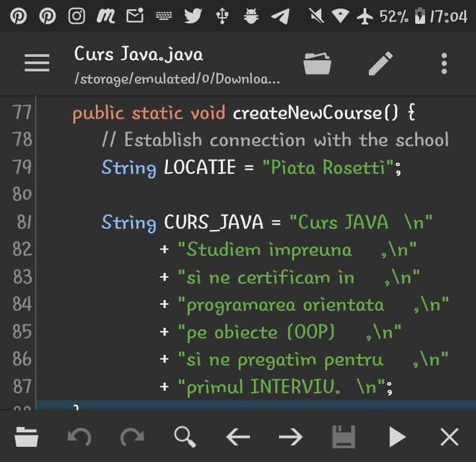
Task: Tap the /storage/emulated/0 file path
Action: coord(177,80)
